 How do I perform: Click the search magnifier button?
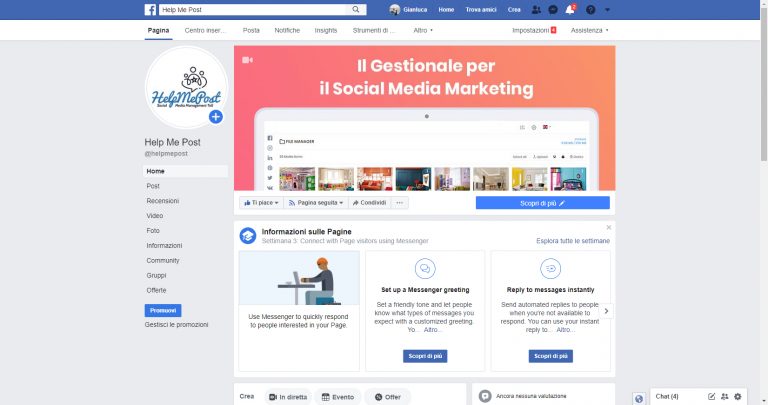pyautogui.click(x=356, y=9)
